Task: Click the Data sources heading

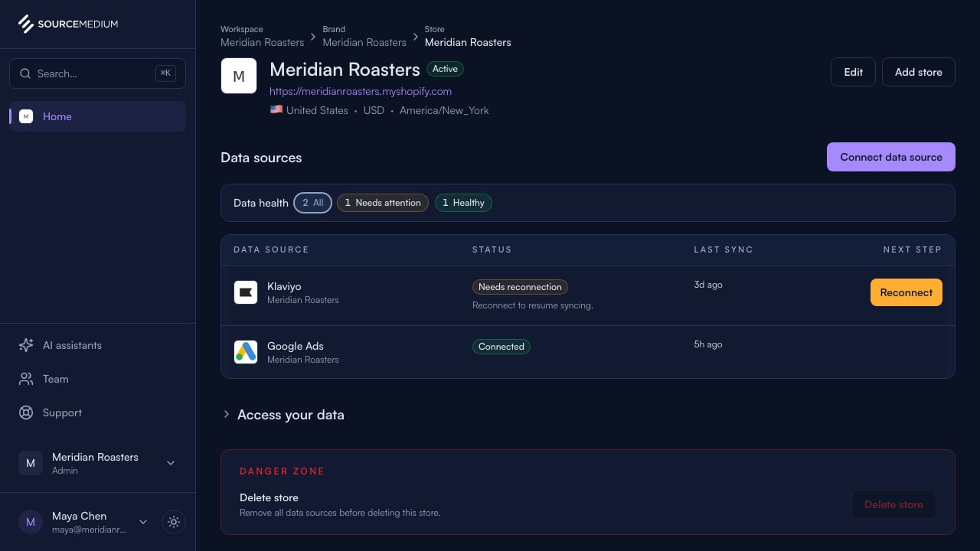Action: 261,158
